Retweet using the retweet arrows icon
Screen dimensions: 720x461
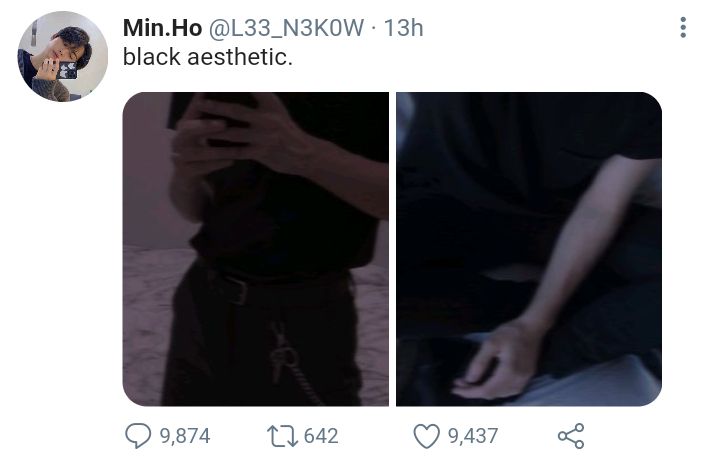click(282, 436)
